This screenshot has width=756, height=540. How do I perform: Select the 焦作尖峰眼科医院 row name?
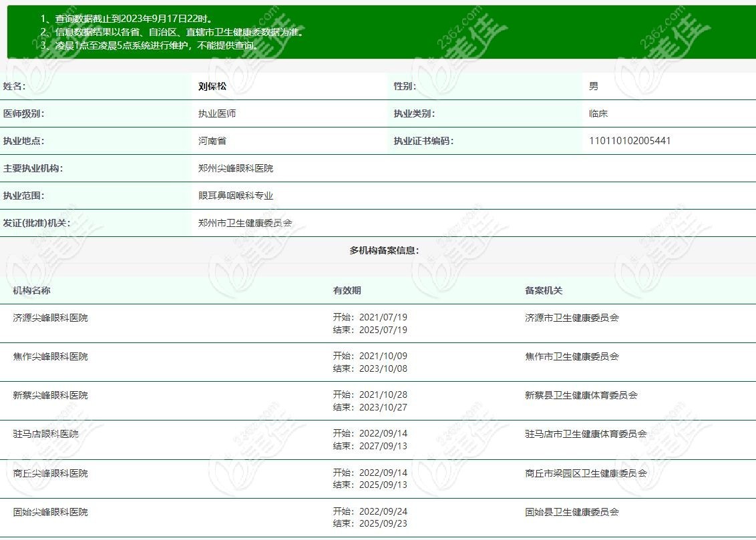51,356
